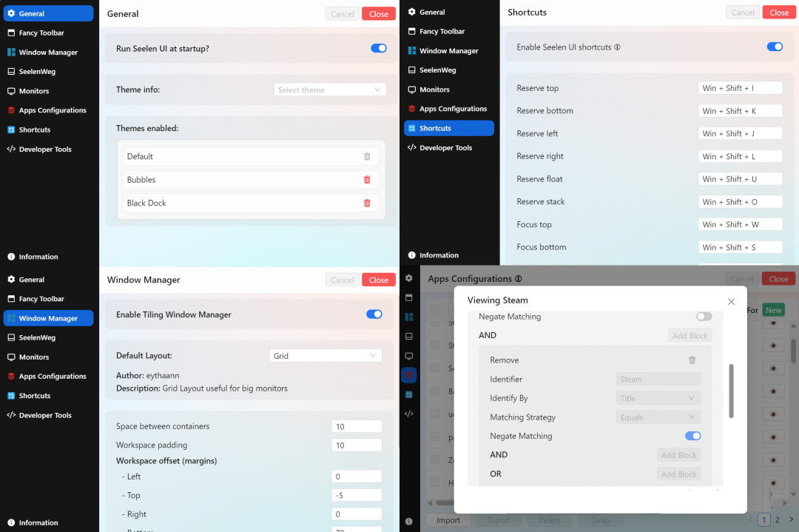Select Window Manager in the General window sidebar
Image resolution: width=799 pixels, height=532 pixels.
coord(48,52)
